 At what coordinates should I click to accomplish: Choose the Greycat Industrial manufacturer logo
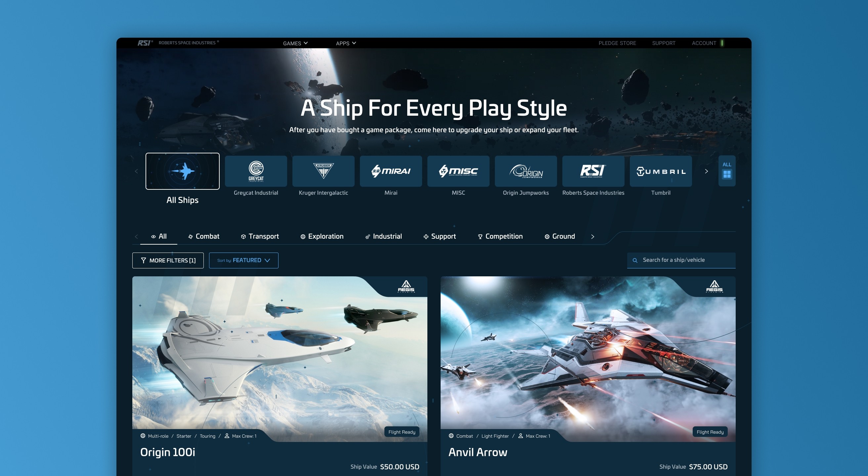point(256,171)
